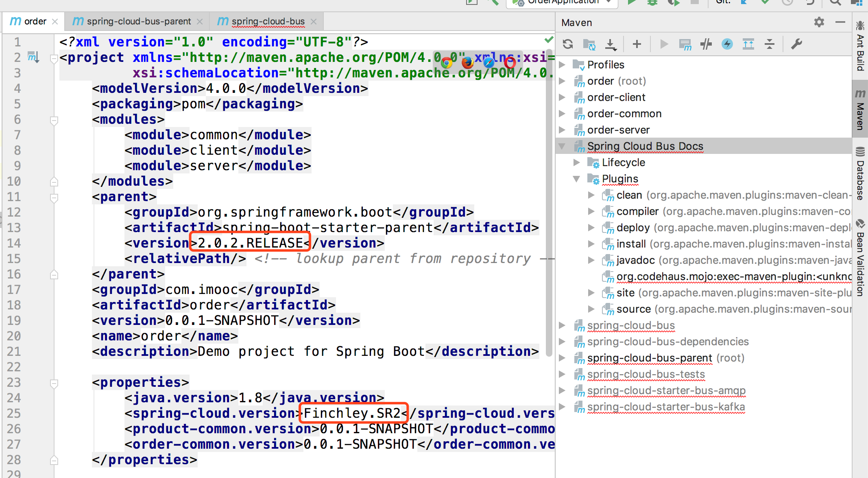Image resolution: width=868 pixels, height=478 pixels.
Task: Select spring-cloud-bus module in Maven tree
Action: [x=631, y=325]
